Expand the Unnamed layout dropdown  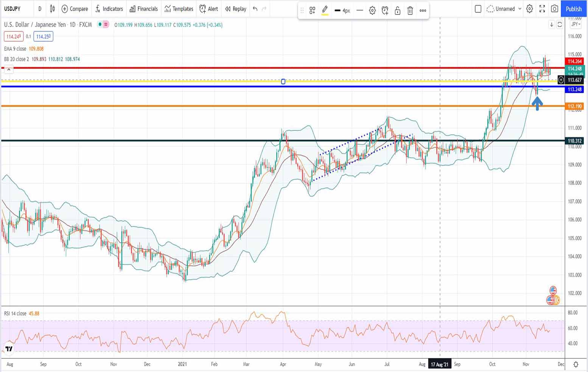coord(520,9)
